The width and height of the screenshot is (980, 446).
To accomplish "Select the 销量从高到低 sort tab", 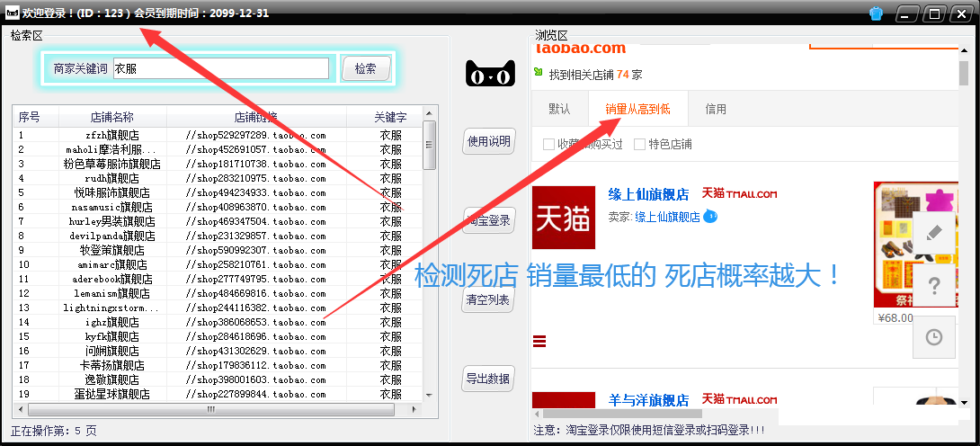I will pyautogui.click(x=637, y=109).
